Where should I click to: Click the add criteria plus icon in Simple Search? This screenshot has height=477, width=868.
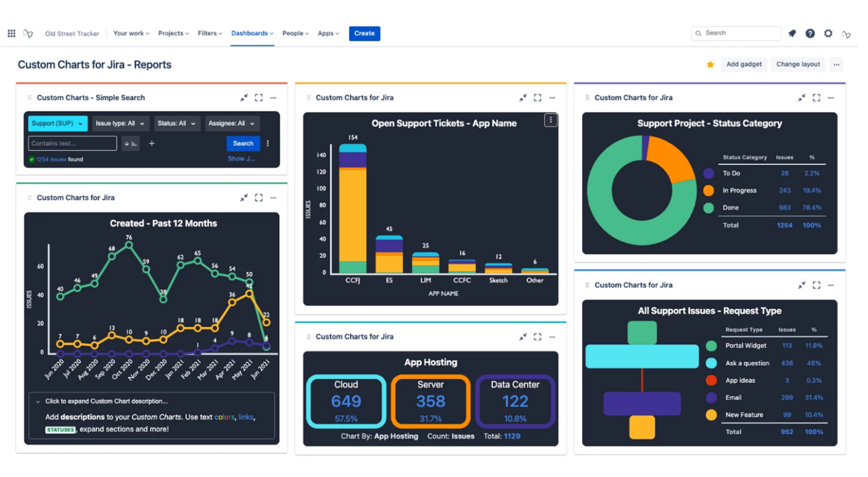pos(151,143)
